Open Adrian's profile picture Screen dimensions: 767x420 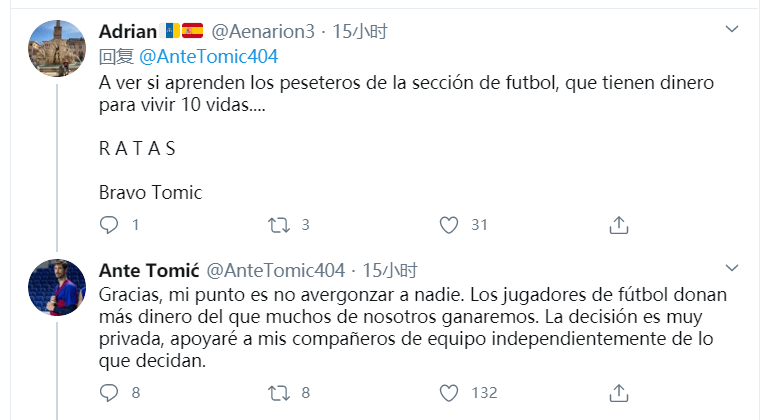pos(56,47)
